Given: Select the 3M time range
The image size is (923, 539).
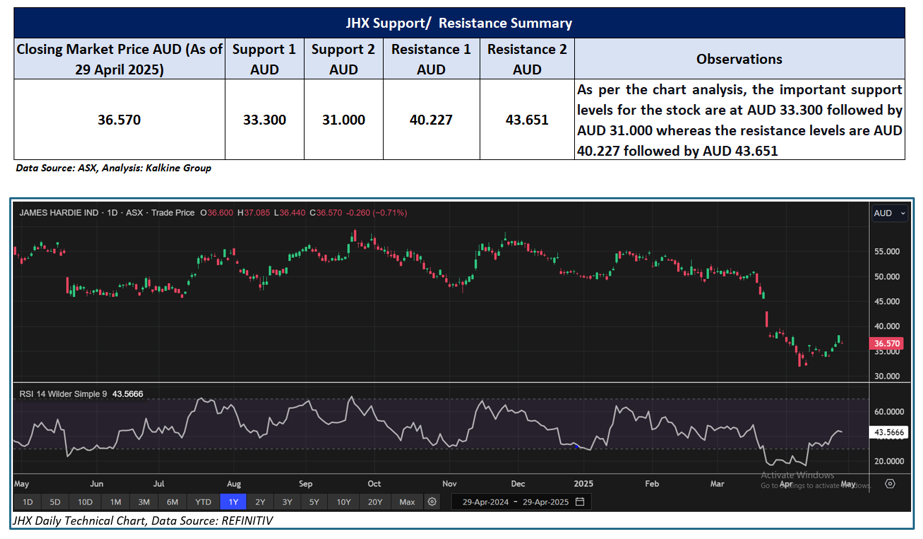Looking at the screenshot, I should 144,502.
